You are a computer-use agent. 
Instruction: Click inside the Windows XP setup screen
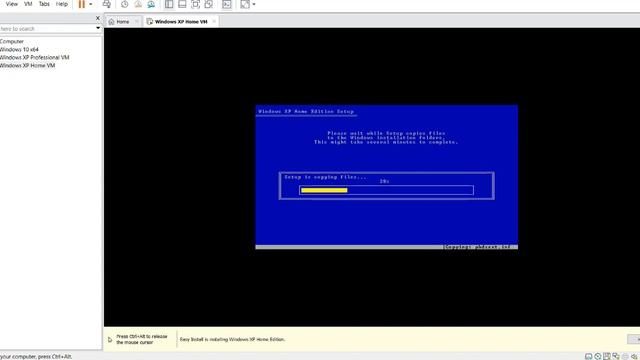pyautogui.click(x=387, y=177)
